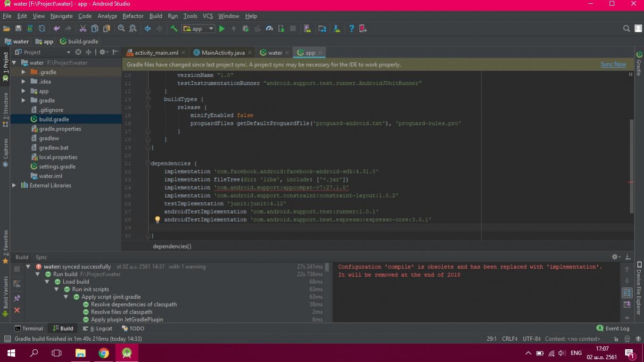The image size is (644, 362).
Task: Open the UTF-8 encoding dropdown
Action: click(x=531, y=339)
